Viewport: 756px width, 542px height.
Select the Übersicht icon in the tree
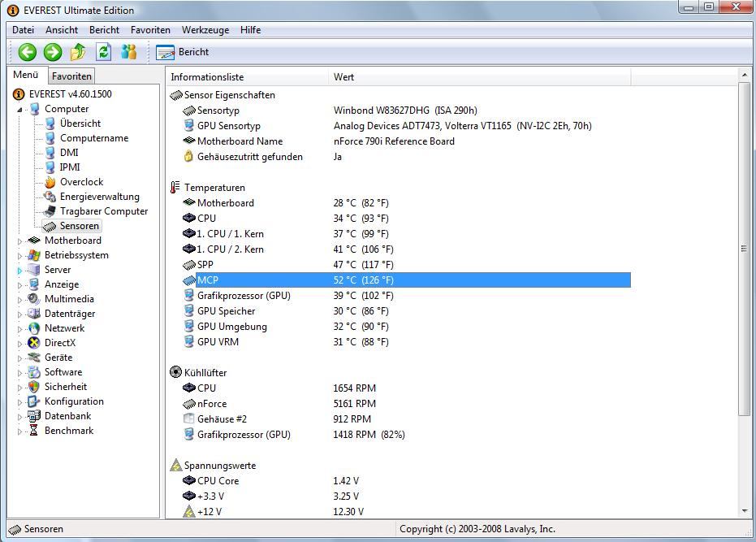point(50,124)
